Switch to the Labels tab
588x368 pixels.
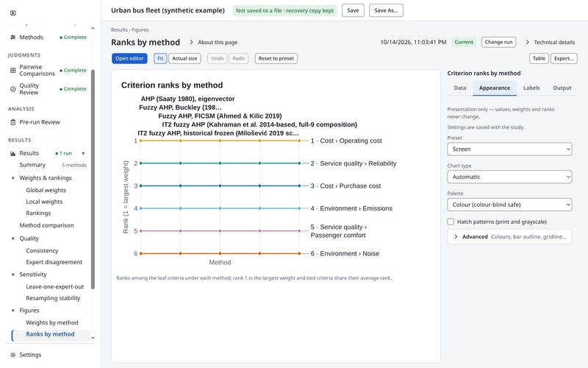[x=531, y=88]
